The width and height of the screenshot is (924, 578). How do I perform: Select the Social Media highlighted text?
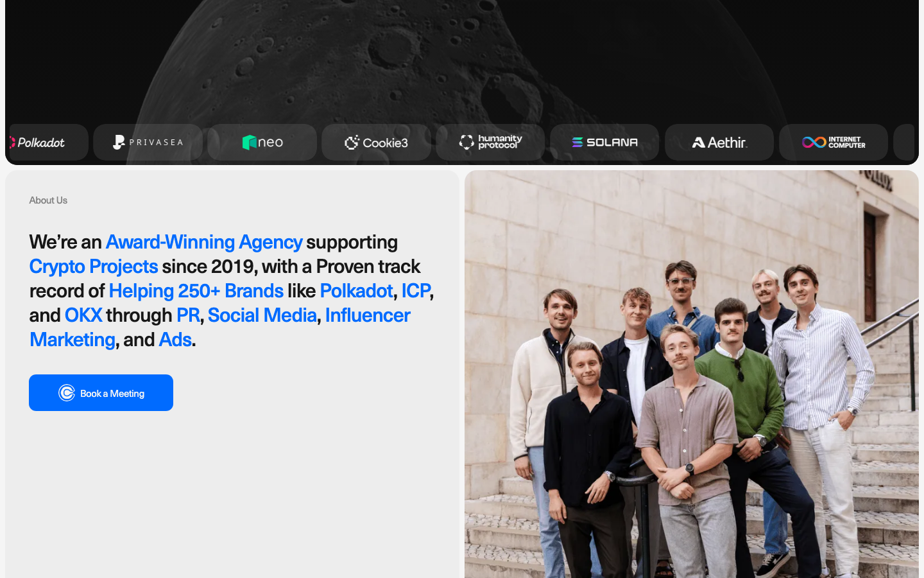coord(262,315)
